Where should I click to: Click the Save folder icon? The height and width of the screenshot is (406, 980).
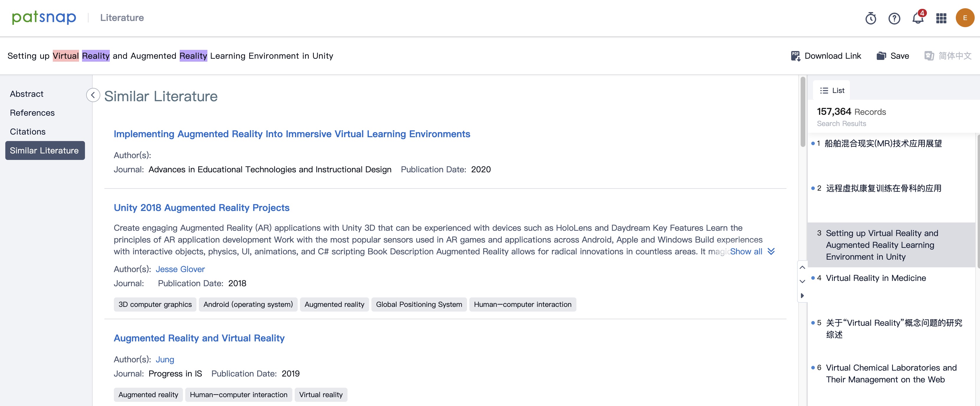pos(881,56)
